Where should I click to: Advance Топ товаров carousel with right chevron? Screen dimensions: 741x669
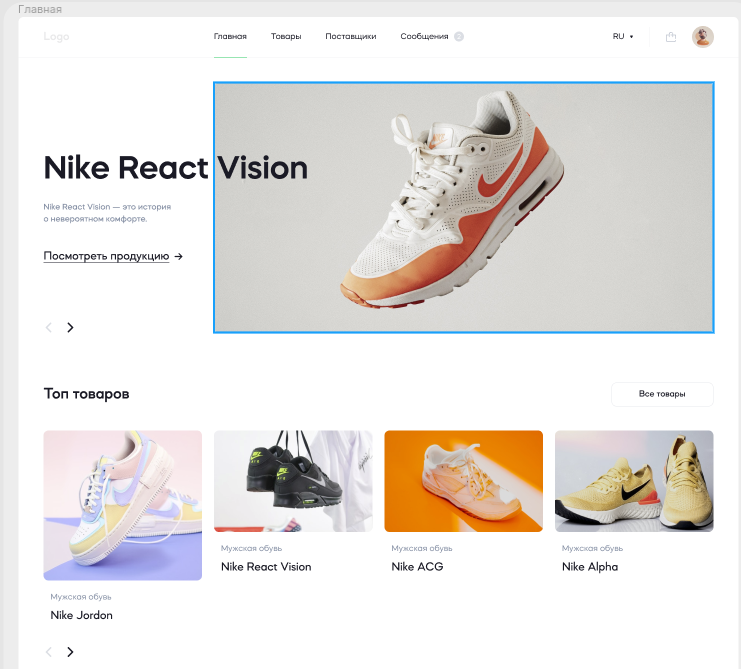[x=70, y=652]
